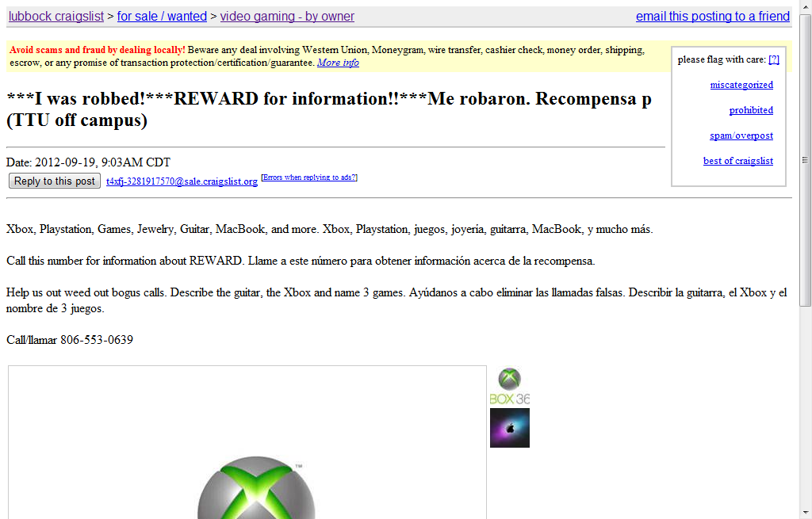
Task: Click the sale.craigslist.org reply email address
Action: point(182,181)
